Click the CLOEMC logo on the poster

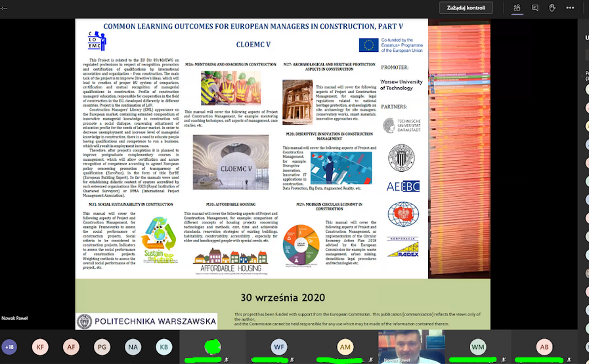point(97,41)
